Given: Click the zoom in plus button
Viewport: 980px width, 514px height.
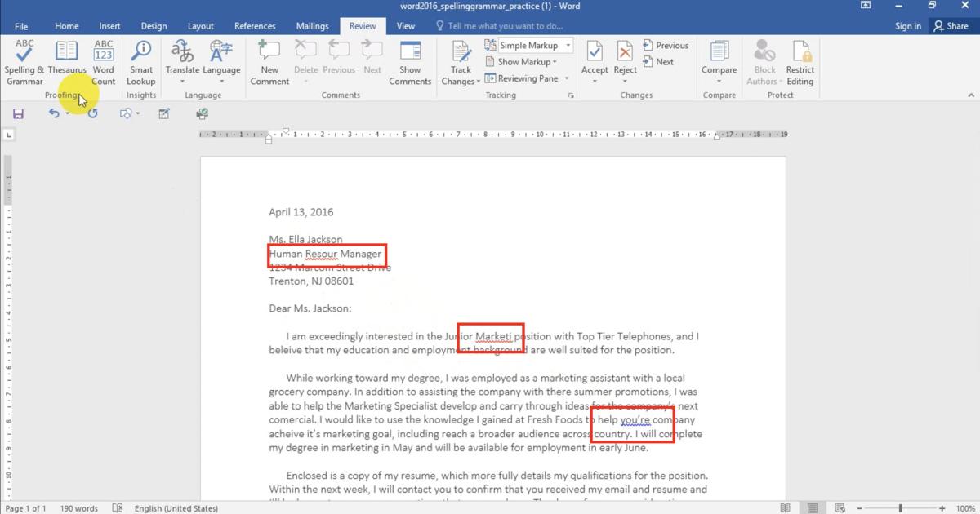Looking at the screenshot, I should coord(944,508).
